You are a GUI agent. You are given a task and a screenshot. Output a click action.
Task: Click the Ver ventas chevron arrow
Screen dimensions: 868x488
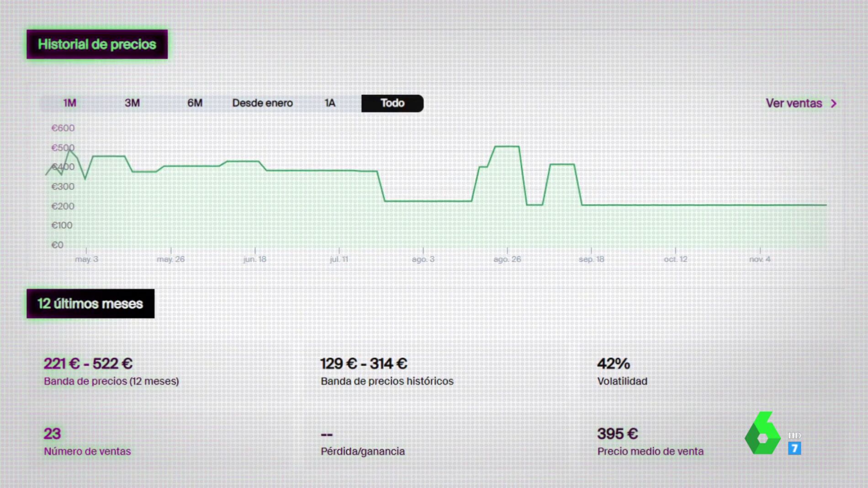pyautogui.click(x=834, y=104)
